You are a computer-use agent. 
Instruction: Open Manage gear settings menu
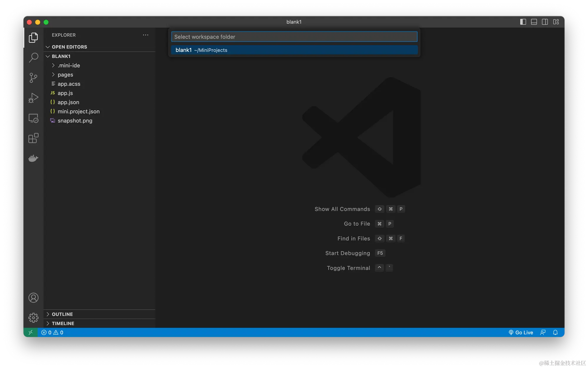34,318
